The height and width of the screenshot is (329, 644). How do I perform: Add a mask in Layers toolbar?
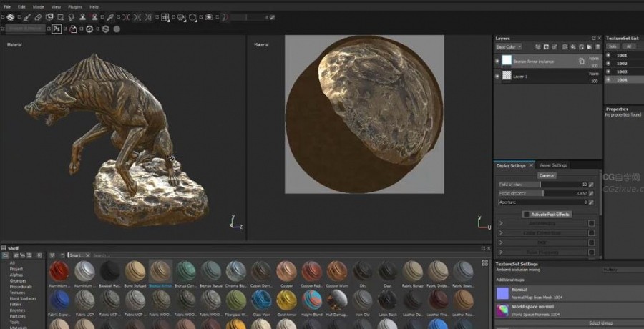point(546,46)
